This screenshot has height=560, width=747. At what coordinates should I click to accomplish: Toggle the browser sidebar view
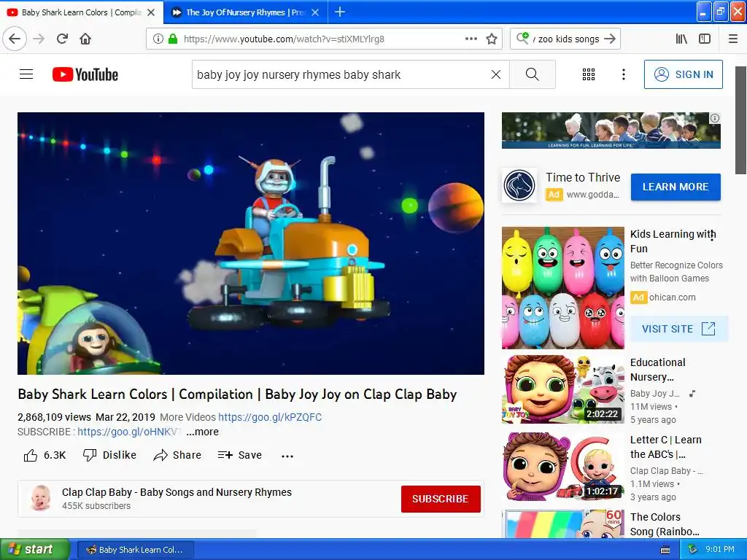tap(705, 39)
